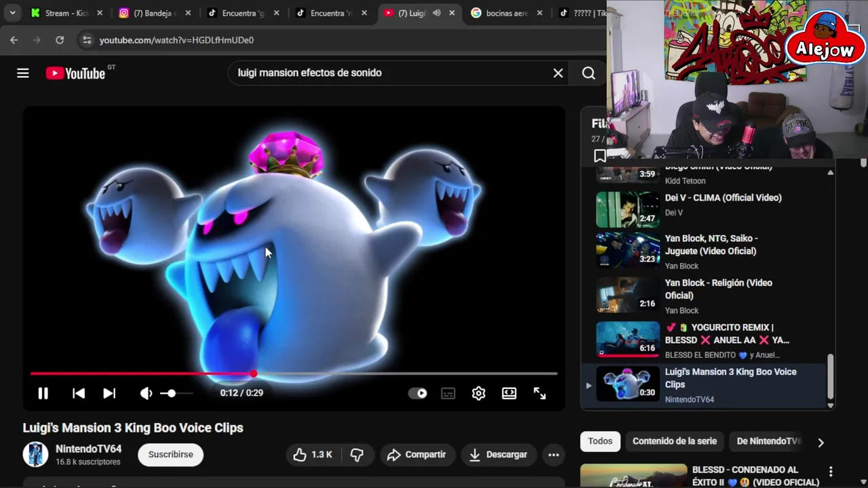Submit search with magnifier icon
868x488 pixels.
pos(589,73)
